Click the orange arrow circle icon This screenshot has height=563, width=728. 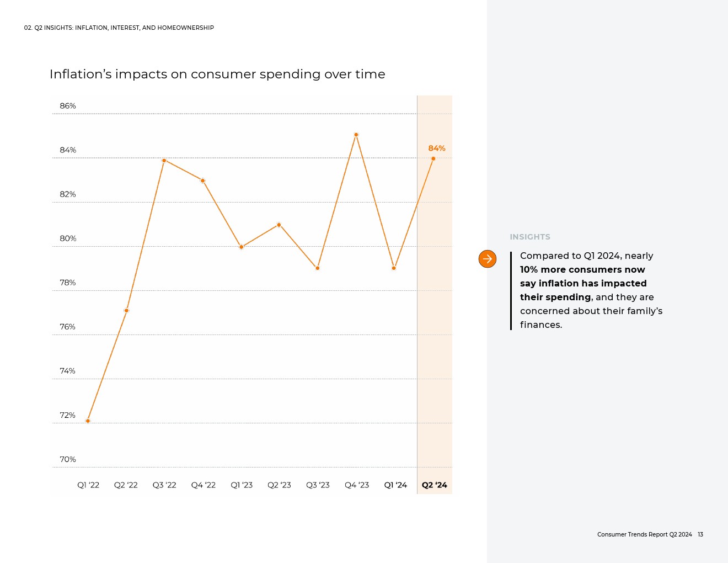(487, 259)
